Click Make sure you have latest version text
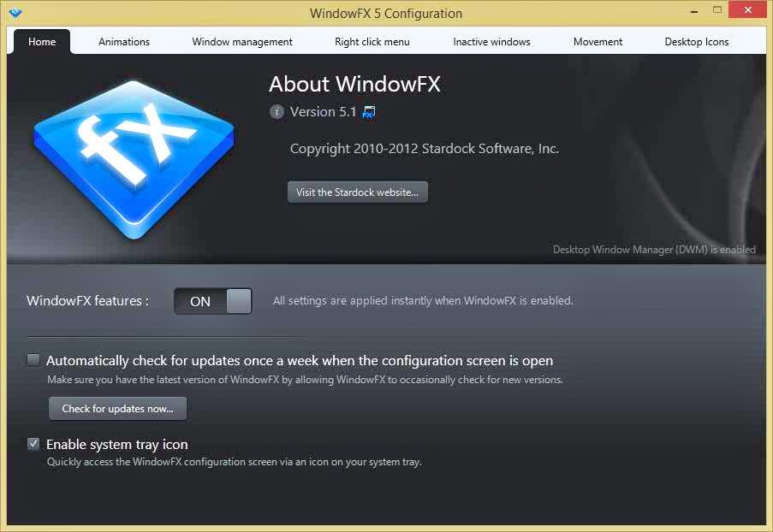Image resolution: width=773 pixels, height=532 pixels. point(305,379)
